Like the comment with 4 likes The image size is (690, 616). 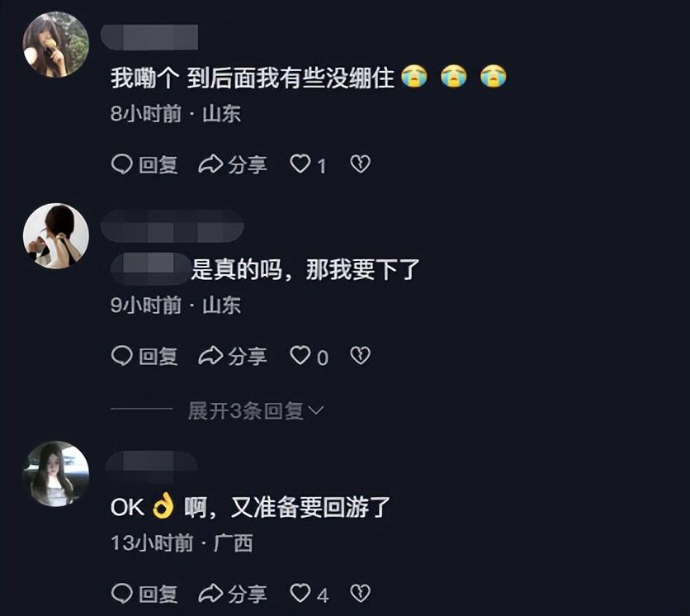point(300,593)
